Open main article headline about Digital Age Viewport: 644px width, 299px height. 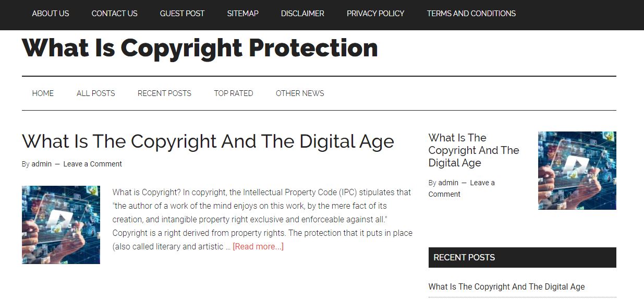(x=208, y=141)
